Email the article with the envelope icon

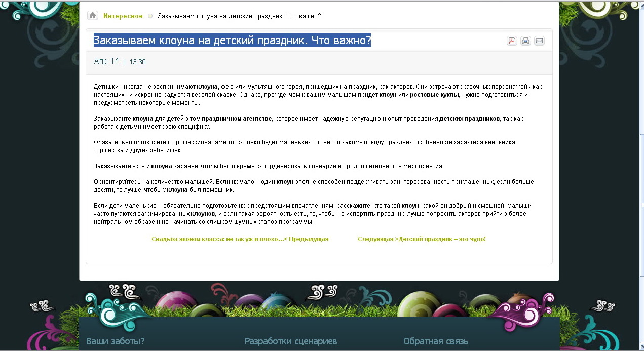[539, 41]
